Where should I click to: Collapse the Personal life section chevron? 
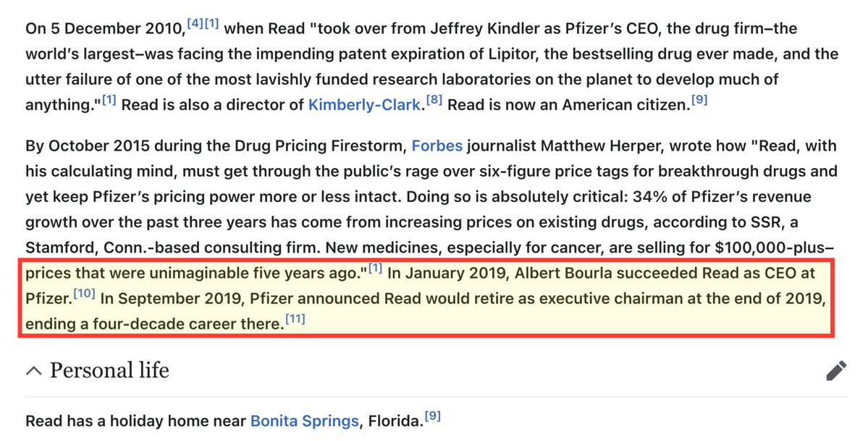point(33,371)
